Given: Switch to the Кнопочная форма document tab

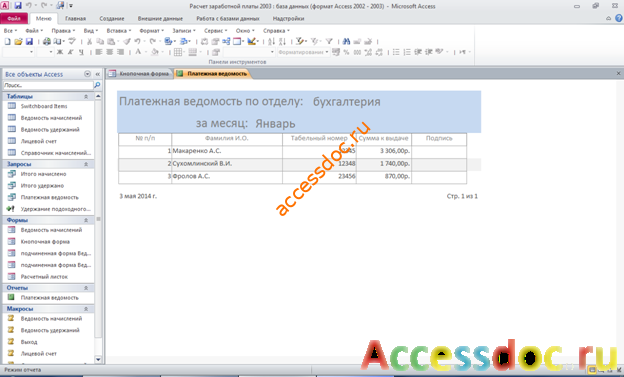Looking at the screenshot, I should pos(139,74).
